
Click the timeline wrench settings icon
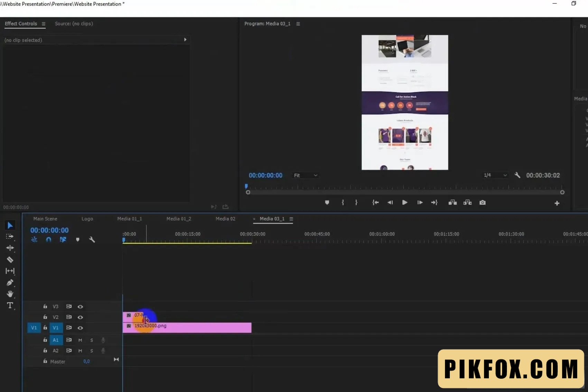92,240
